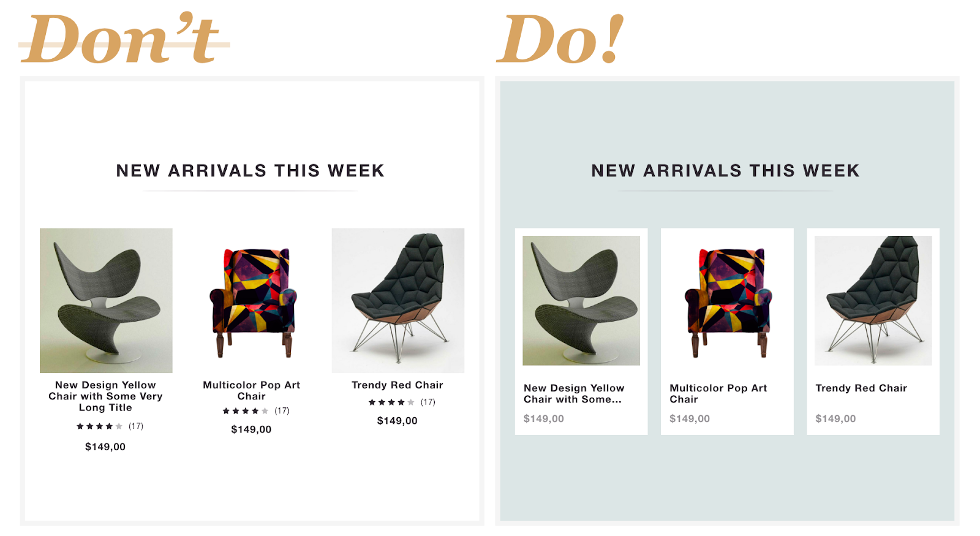Click the black $149,00 price below the long-titled yellow chair
Image resolution: width=980 pixels, height=536 pixels.
pos(105,447)
